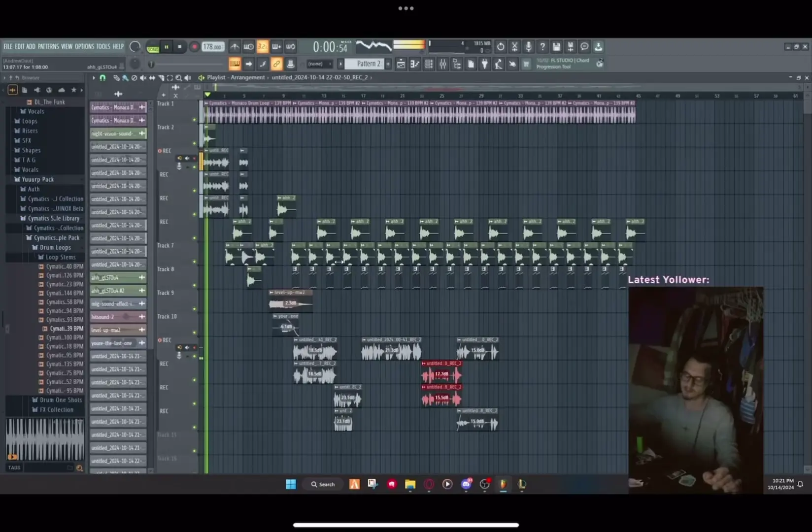812x532 pixels.
Task: Open the mixer with the faders icon
Action: [443, 64]
